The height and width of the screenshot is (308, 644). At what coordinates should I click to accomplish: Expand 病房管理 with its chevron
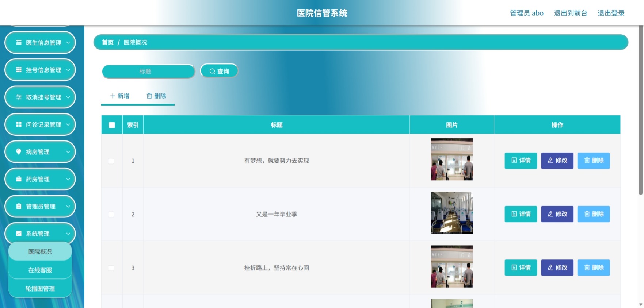click(x=68, y=151)
